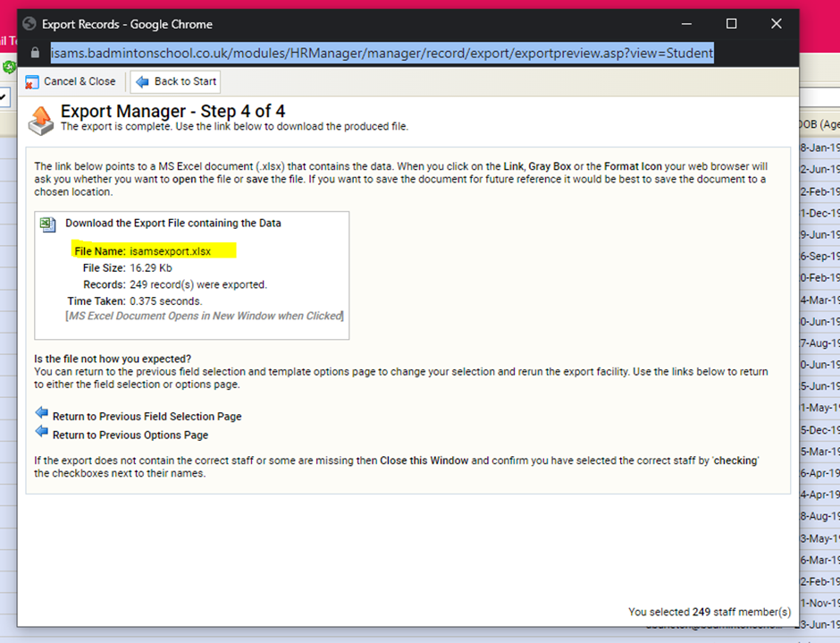The image size is (840, 643).
Task: Click blue arrow beside Field Selection Page
Action: coord(41,413)
